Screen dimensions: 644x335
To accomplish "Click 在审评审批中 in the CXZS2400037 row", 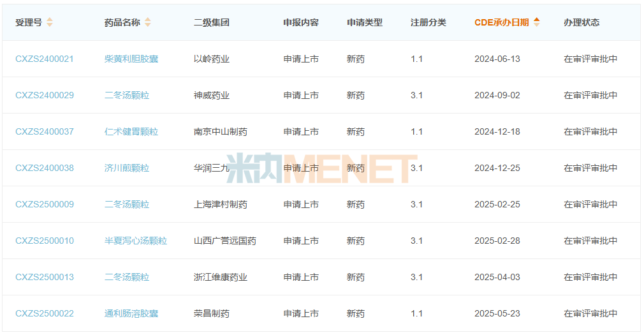I will point(590,131).
